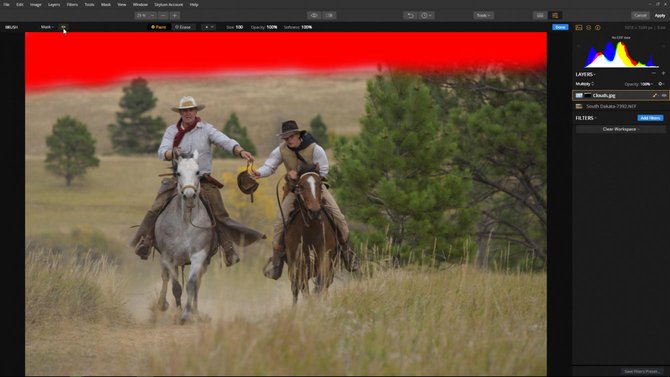The image size is (670, 377).
Task: Click the Add Filters button
Action: pyautogui.click(x=650, y=118)
